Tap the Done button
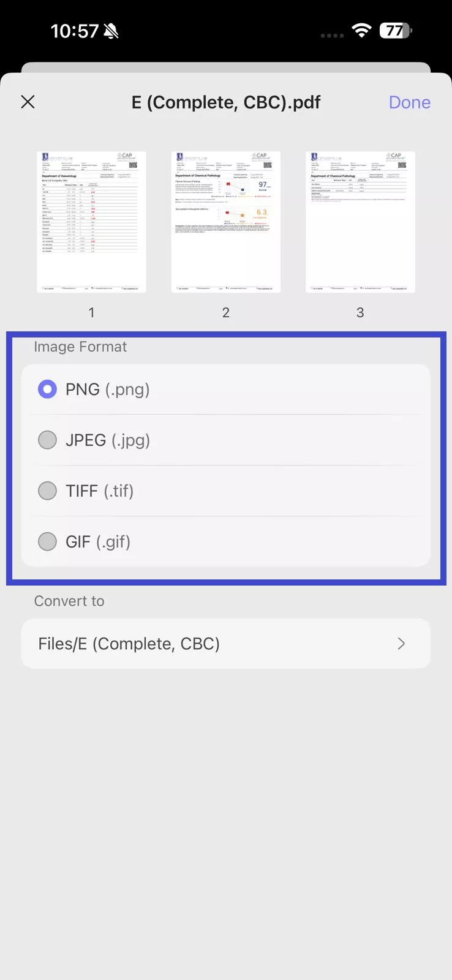Viewport: 452px width, 980px height. tap(409, 102)
